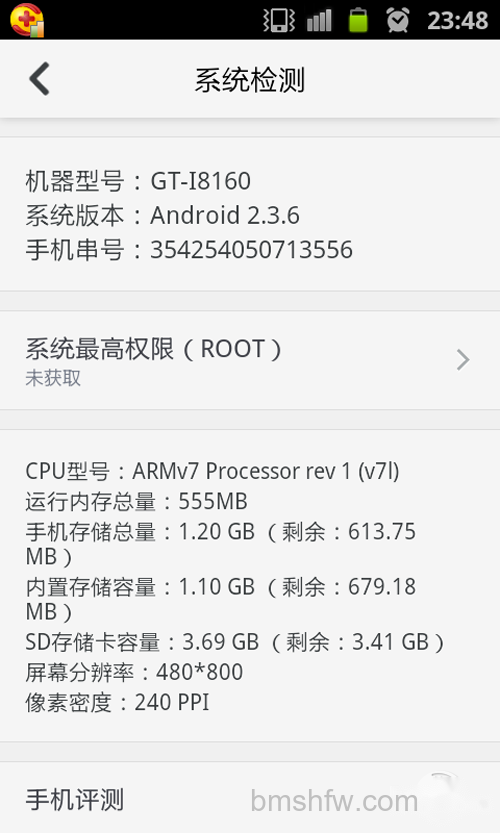Tap the CPU型号 ARMv7 Processor line

pyautogui.click(x=212, y=471)
